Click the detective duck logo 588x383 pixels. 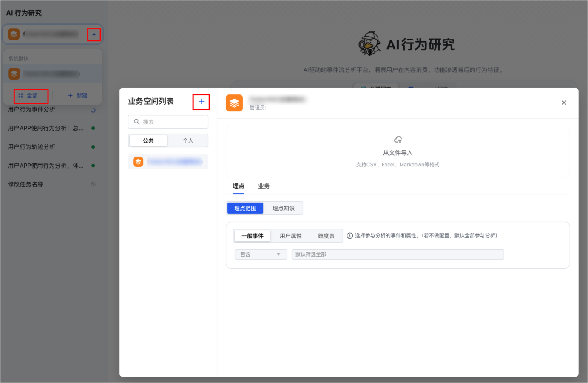369,43
